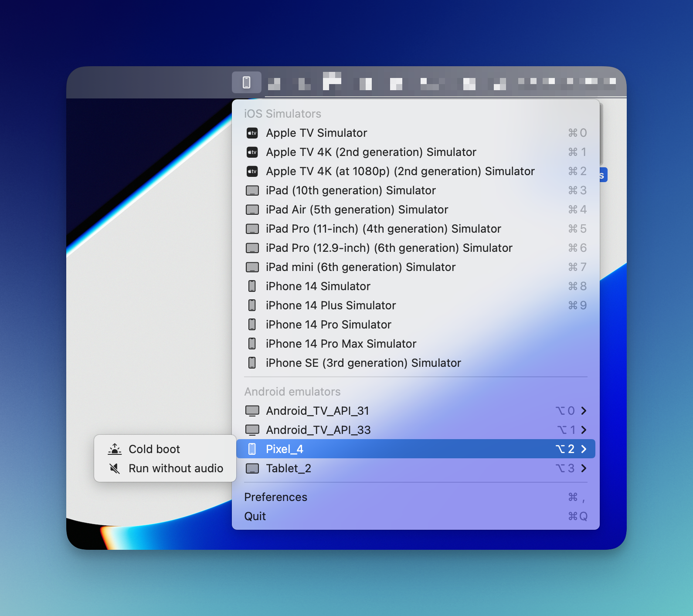Select the Android_TV_API_33 emulator
Screen dimensions: 693x616
pos(416,430)
